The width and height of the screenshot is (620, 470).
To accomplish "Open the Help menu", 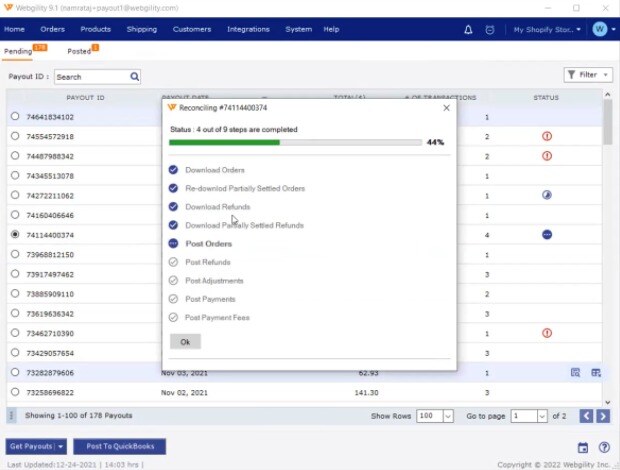I will click(331, 29).
